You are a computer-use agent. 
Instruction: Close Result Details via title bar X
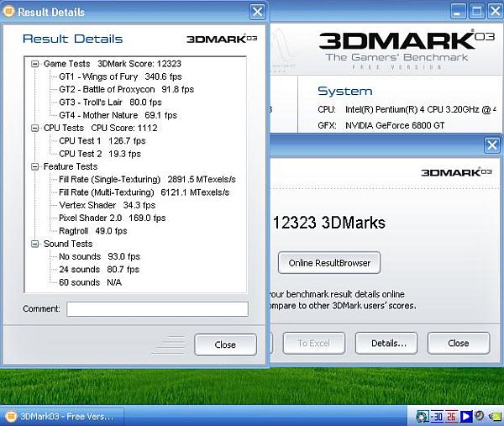(258, 12)
